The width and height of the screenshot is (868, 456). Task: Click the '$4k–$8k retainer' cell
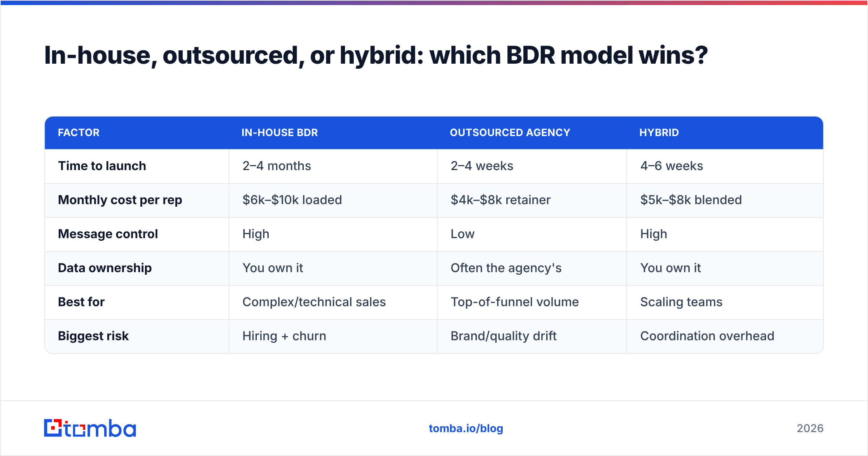pos(501,200)
